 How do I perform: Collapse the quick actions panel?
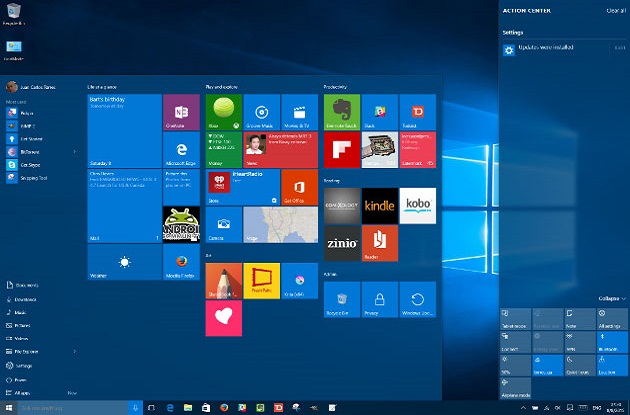612,299
